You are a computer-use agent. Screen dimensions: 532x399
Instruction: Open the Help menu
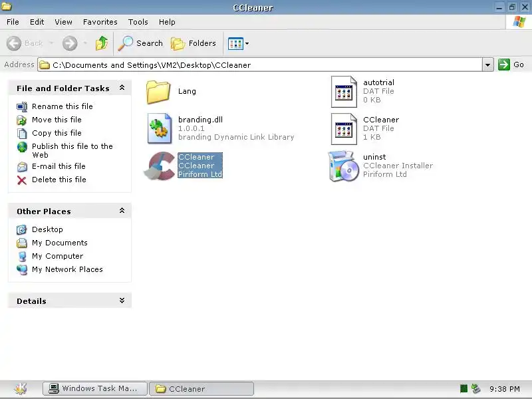click(x=167, y=22)
